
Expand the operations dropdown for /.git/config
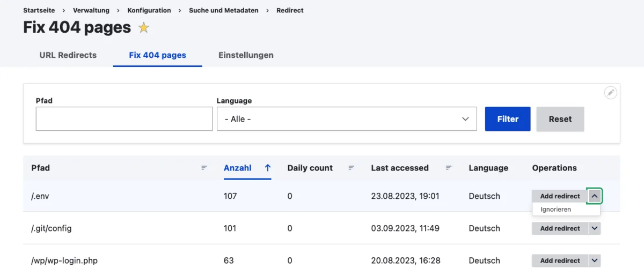(595, 228)
